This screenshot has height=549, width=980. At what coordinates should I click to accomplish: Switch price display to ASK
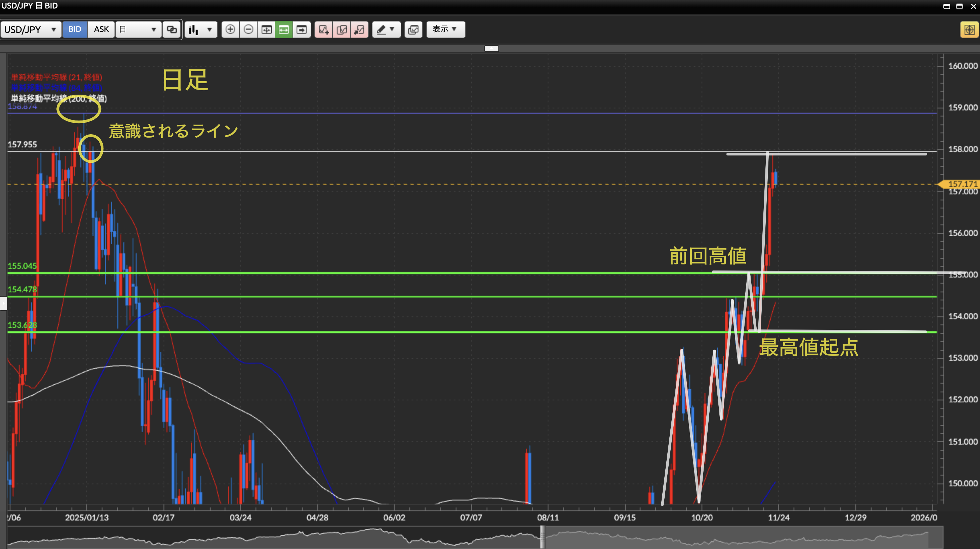[101, 29]
